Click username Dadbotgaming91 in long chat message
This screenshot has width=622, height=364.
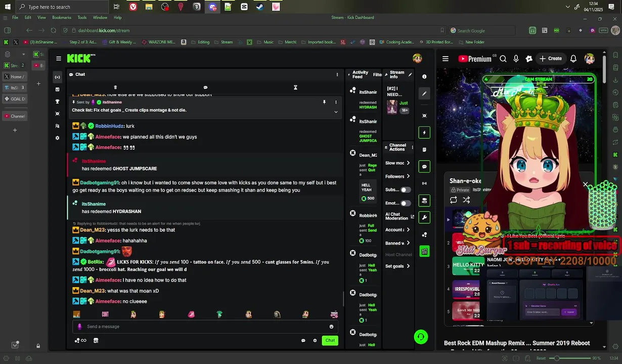[x=100, y=183]
